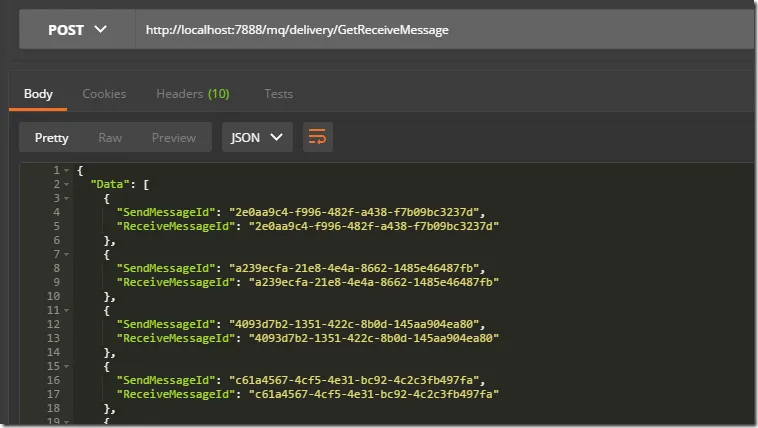Click the SendMessageId value starting a239ecfa

tap(354, 268)
